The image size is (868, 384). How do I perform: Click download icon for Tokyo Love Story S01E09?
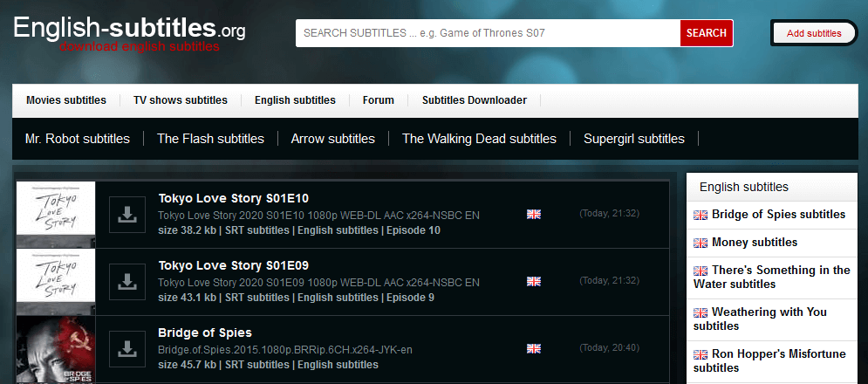pyautogui.click(x=127, y=282)
